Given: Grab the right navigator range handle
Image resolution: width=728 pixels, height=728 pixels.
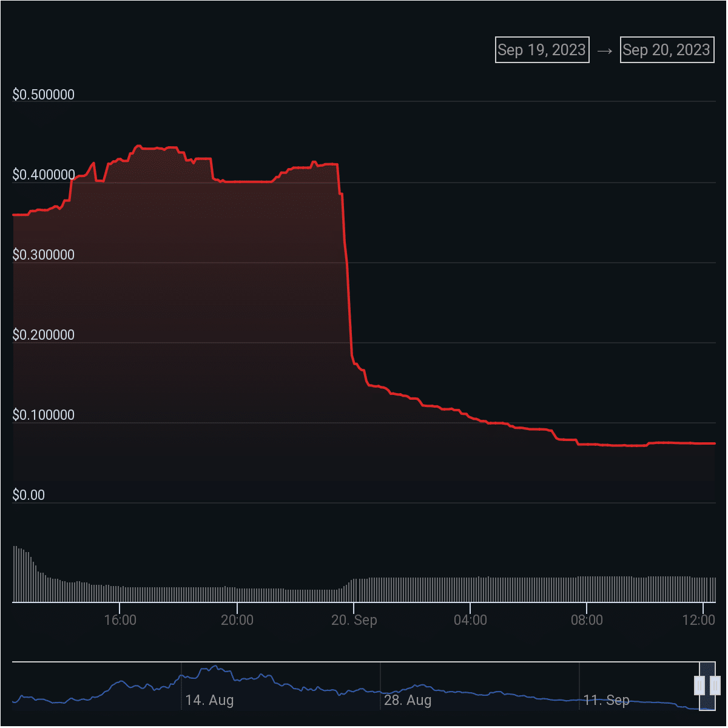Looking at the screenshot, I should [715, 686].
